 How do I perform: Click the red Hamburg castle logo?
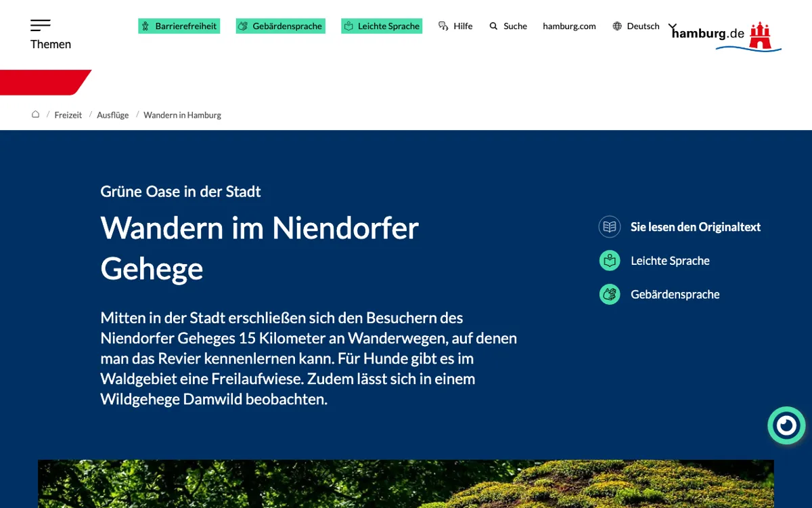[761, 36]
